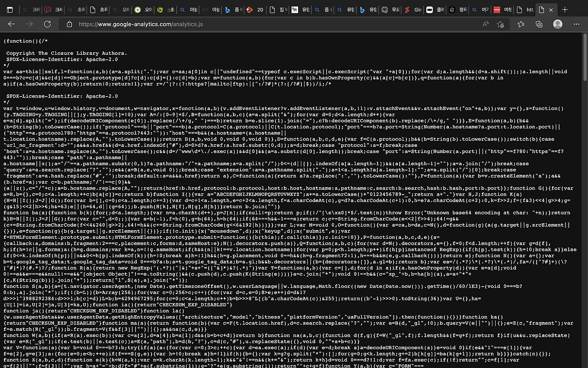This screenshot has width=588, height=368.
Task: Go back to the previous page
Action: pyautogui.click(x=11, y=24)
